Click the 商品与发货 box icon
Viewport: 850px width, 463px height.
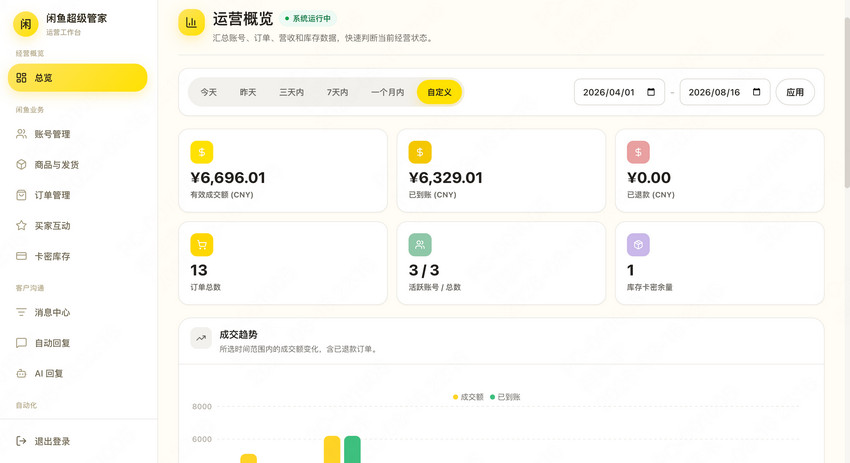21,164
